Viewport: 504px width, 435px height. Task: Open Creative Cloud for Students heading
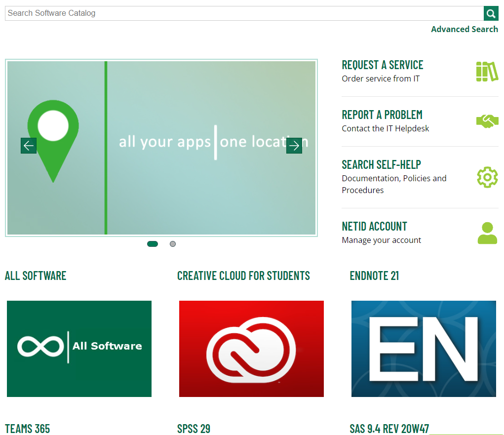tap(243, 276)
